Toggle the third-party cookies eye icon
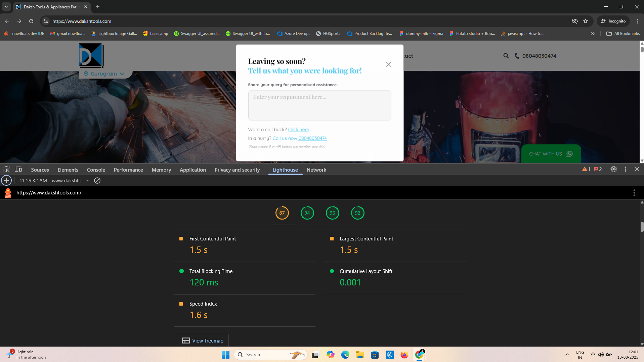 pyautogui.click(x=574, y=21)
